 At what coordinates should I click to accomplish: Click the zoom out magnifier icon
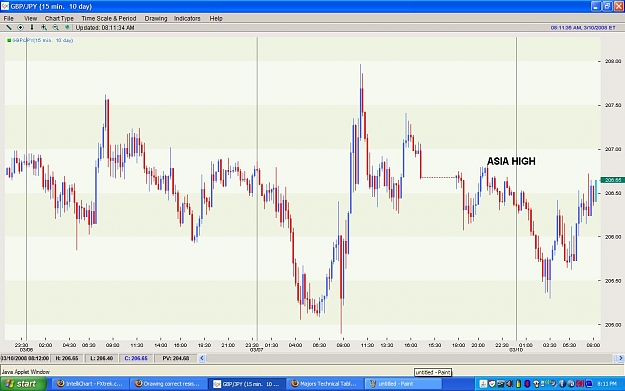pyautogui.click(x=55, y=28)
